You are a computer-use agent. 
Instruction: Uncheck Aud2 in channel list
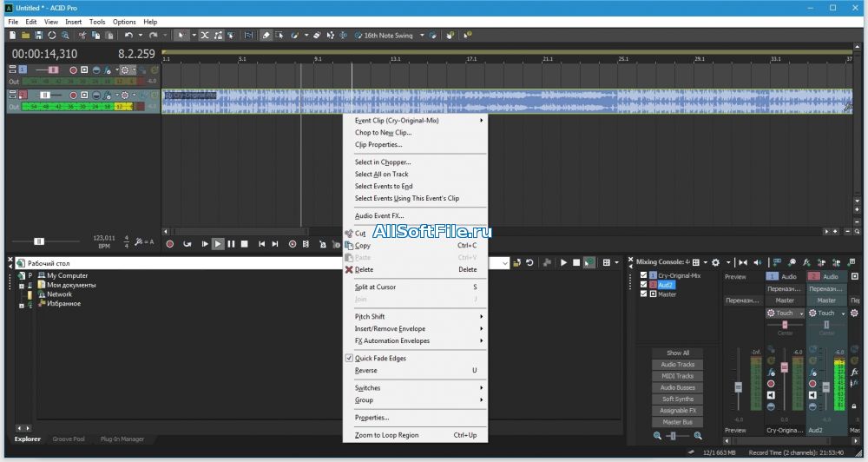click(x=643, y=284)
